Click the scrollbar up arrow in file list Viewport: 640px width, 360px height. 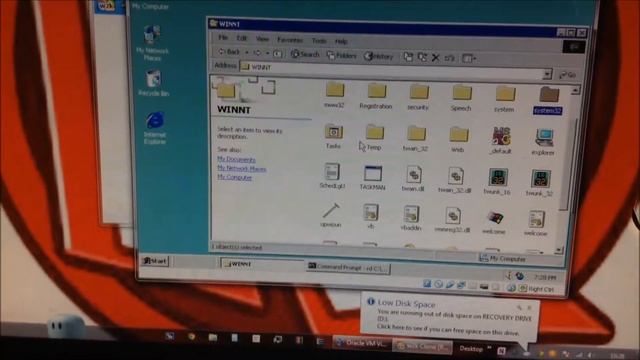point(576,90)
